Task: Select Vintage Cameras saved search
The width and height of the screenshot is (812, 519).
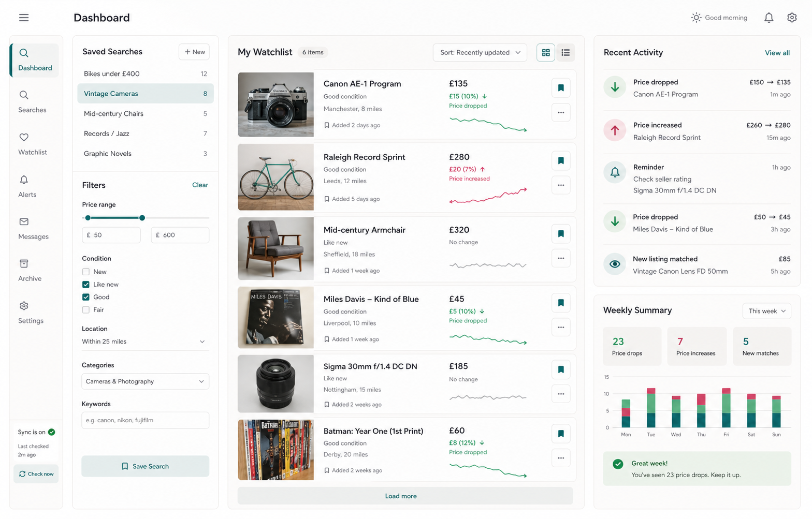Action: pyautogui.click(x=145, y=94)
